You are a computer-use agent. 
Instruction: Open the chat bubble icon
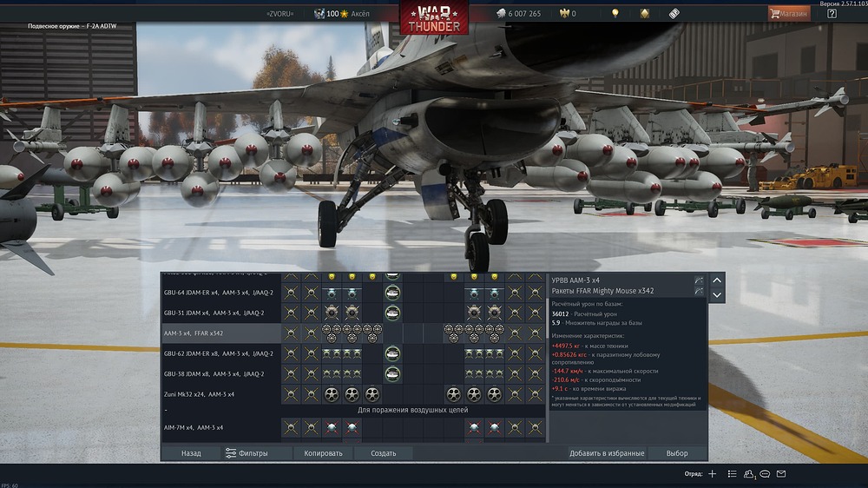765,473
